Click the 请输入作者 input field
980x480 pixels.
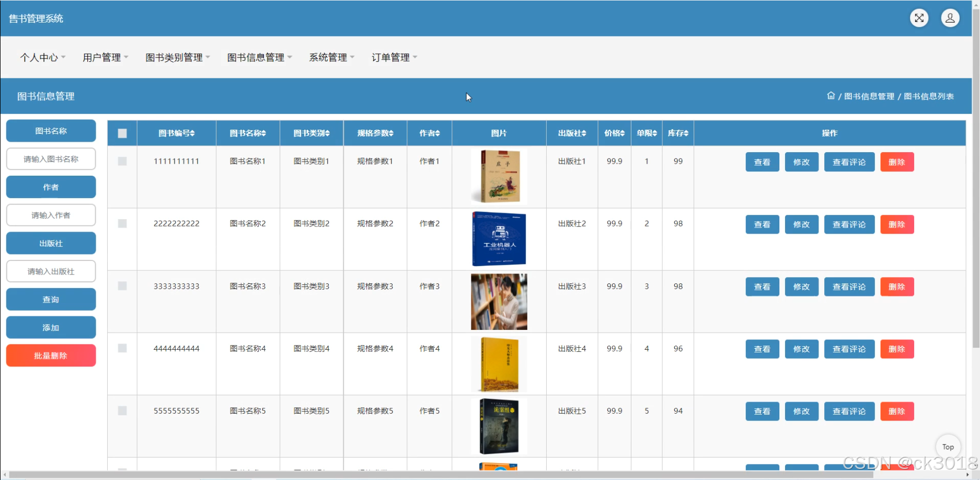pyautogui.click(x=51, y=215)
